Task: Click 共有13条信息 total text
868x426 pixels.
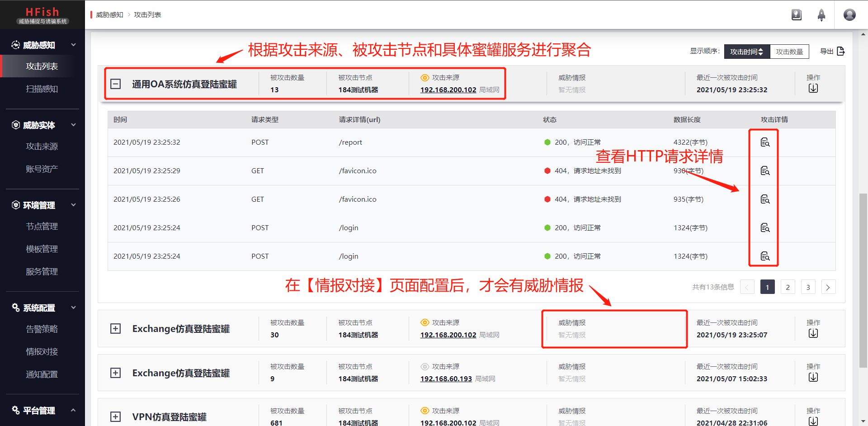Action: tap(713, 287)
